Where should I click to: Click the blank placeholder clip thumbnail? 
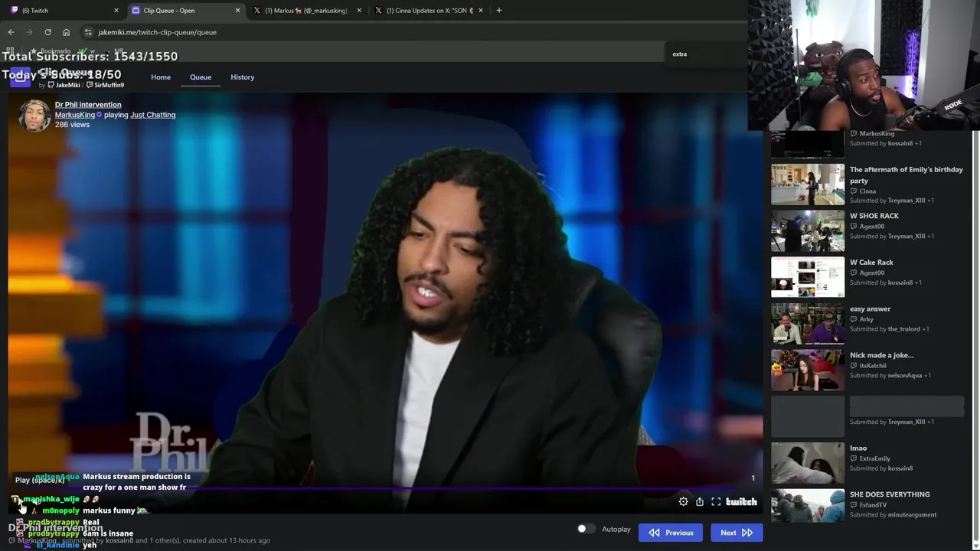pos(808,416)
